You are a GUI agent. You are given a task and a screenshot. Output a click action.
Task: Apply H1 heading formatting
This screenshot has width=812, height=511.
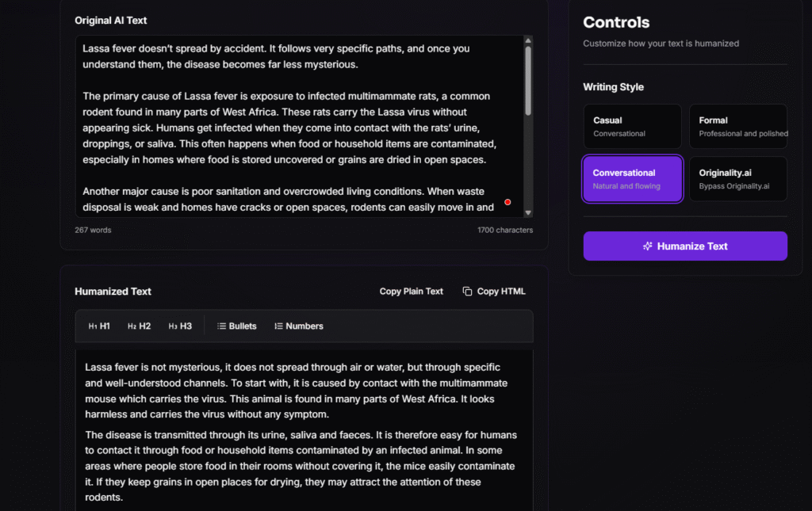99,326
